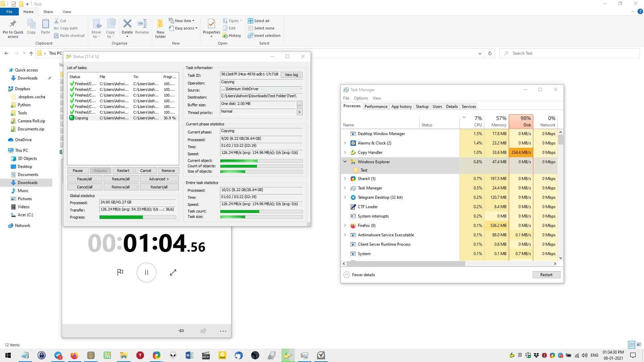
Task: Select Downloads under This PC
Action: click(27, 183)
